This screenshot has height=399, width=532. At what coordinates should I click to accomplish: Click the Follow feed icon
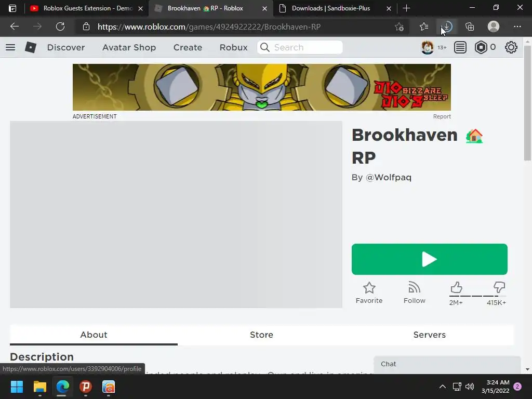[x=414, y=287]
